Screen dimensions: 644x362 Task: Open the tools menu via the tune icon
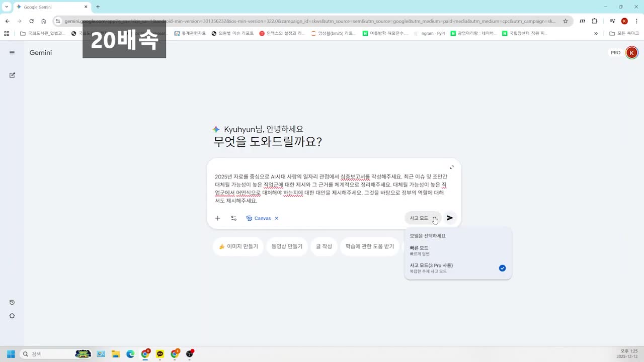233,218
